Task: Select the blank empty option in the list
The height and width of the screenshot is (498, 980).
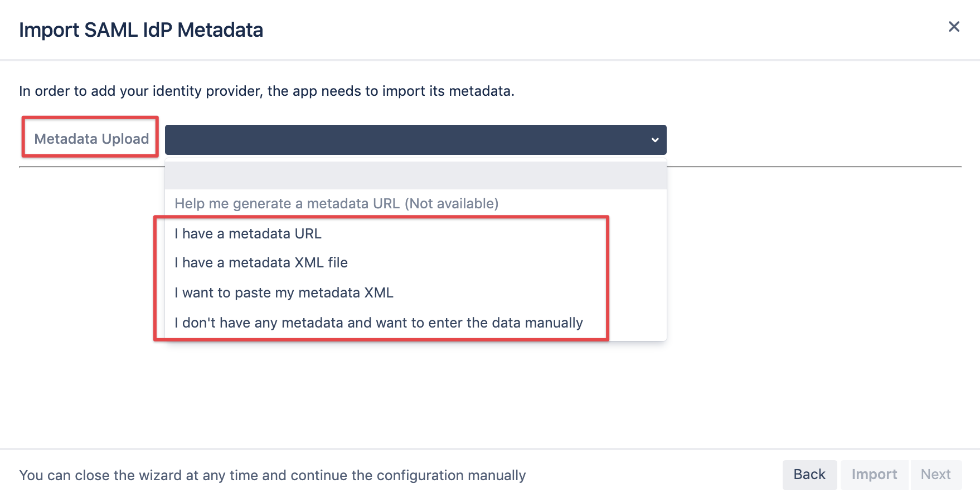Action: pyautogui.click(x=416, y=175)
